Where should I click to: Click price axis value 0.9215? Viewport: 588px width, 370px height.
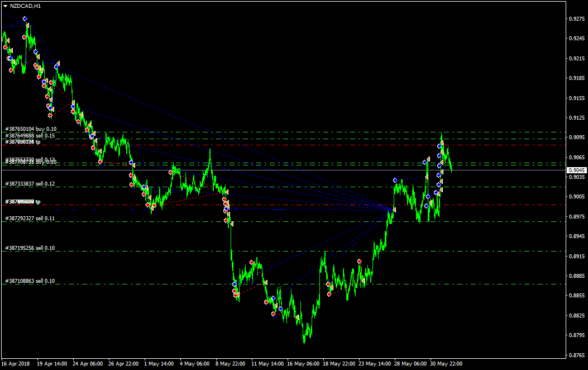click(577, 59)
